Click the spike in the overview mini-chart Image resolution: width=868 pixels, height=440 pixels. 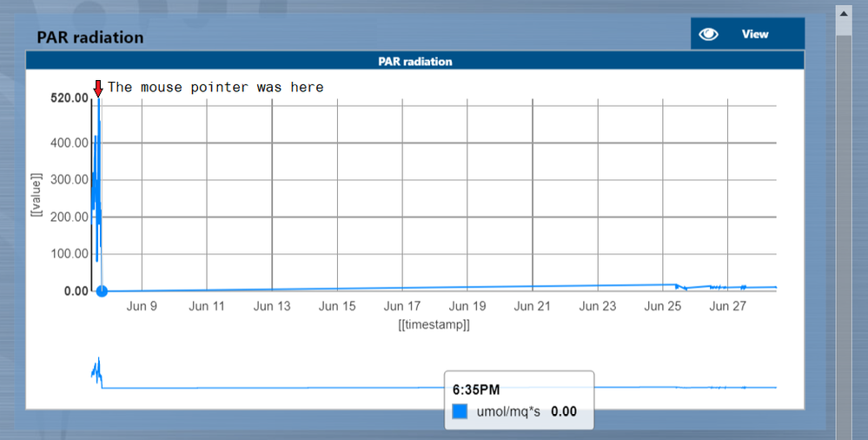coord(98,371)
